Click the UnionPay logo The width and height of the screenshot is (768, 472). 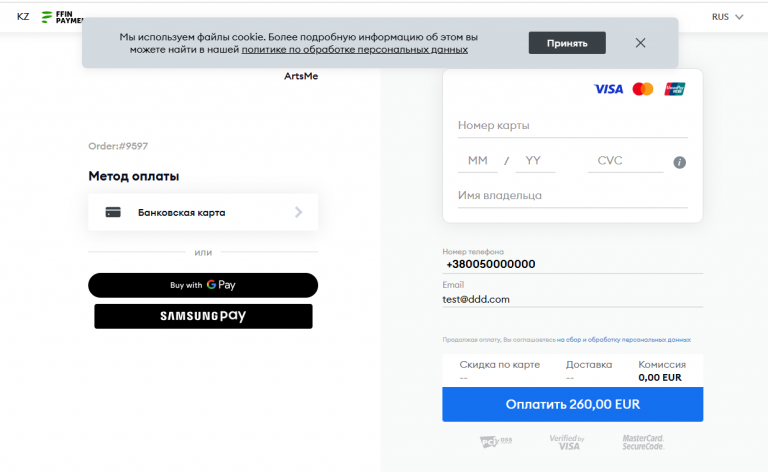675,89
